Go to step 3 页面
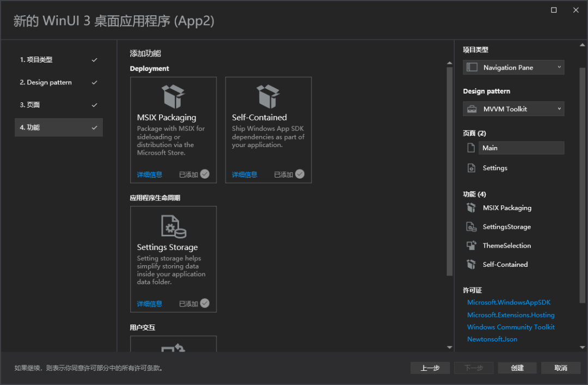588x385 pixels. click(58, 105)
